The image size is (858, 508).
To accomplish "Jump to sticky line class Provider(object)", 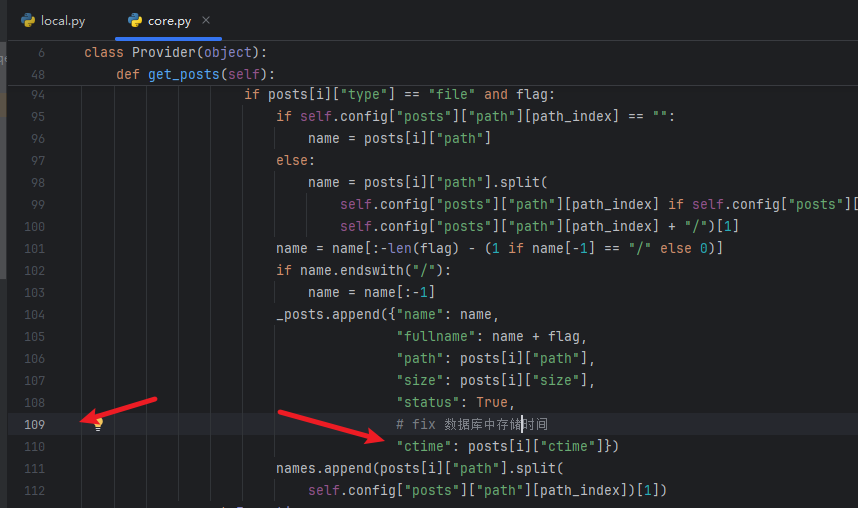I will (x=175, y=52).
